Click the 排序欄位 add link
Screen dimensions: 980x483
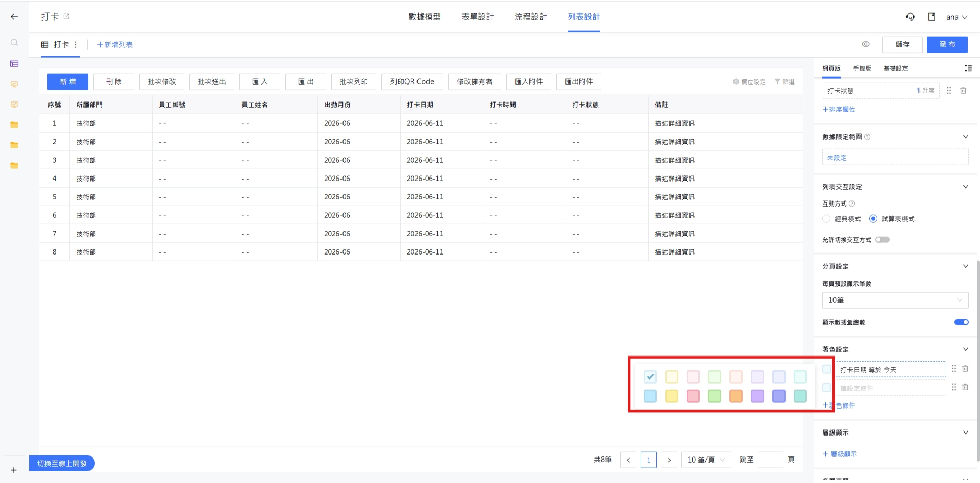(839, 109)
